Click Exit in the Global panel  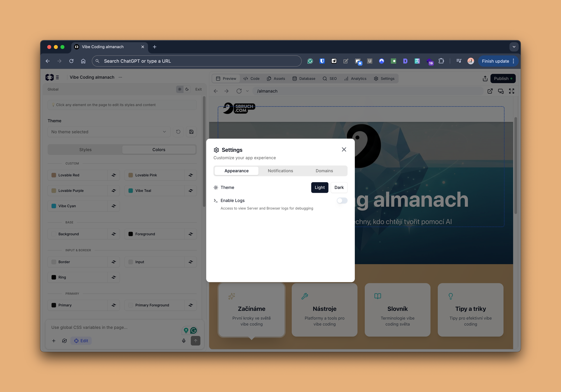(198, 89)
